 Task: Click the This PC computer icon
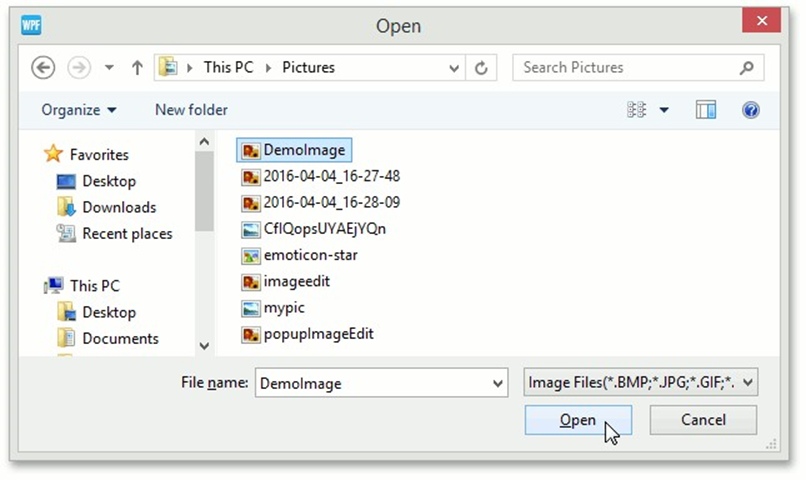click(x=53, y=285)
